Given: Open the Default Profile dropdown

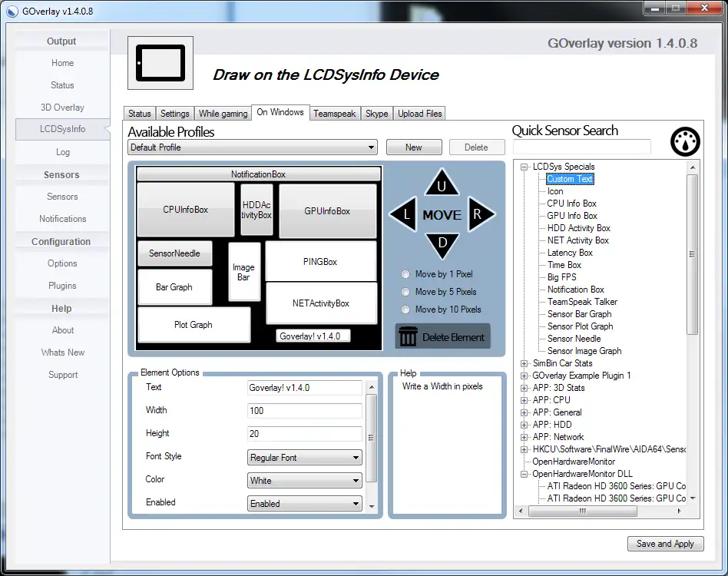Looking at the screenshot, I should [253, 147].
